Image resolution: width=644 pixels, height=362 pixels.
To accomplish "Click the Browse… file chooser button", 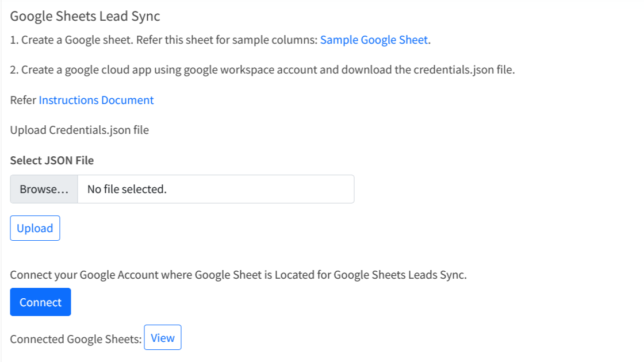I will tap(44, 189).
